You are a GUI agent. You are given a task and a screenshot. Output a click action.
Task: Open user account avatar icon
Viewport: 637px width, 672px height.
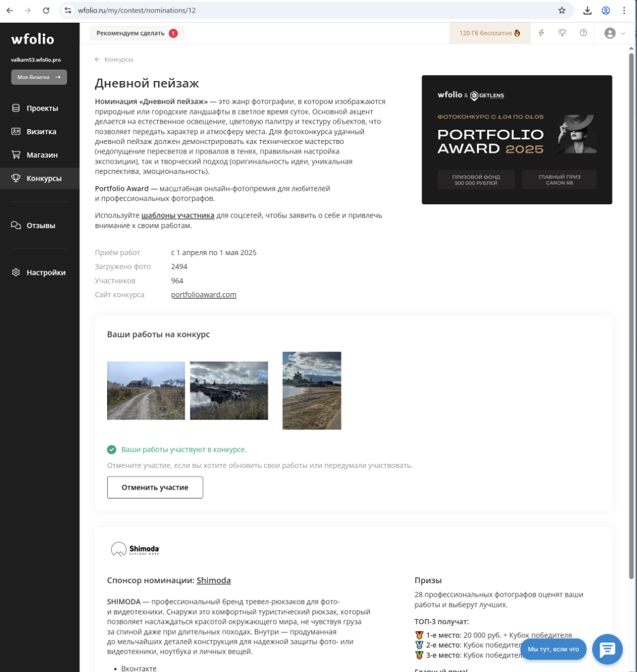[610, 33]
